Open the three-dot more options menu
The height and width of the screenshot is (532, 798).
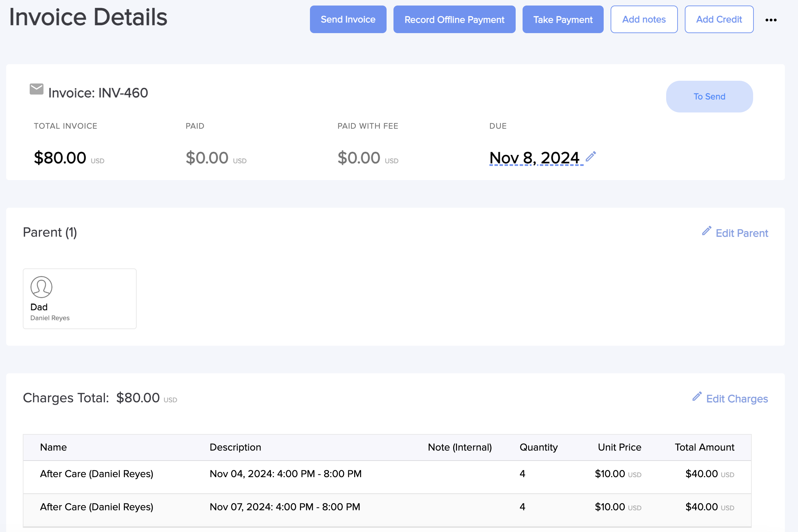coord(771,20)
